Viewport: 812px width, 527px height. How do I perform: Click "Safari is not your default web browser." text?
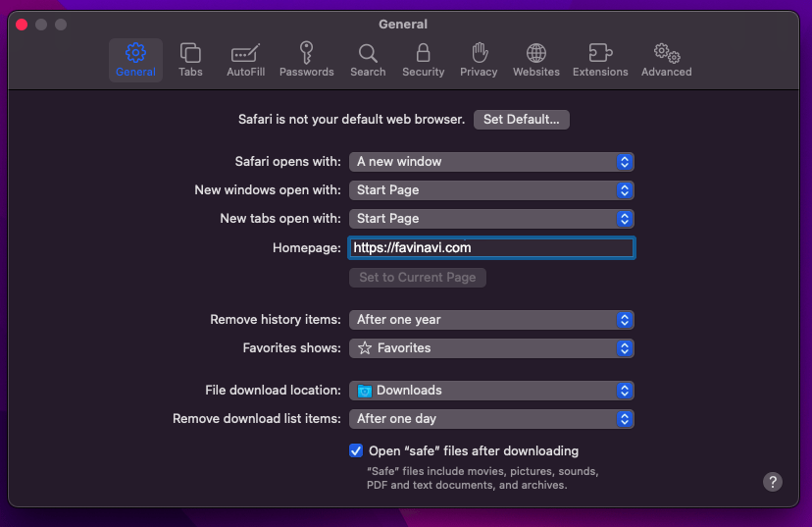coord(351,120)
